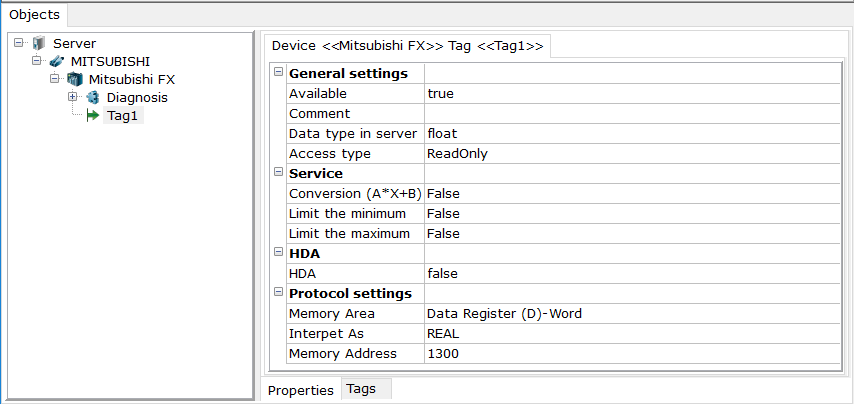Collapse the General settings section
Screen dimensions: 854x404
[x=278, y=72]
